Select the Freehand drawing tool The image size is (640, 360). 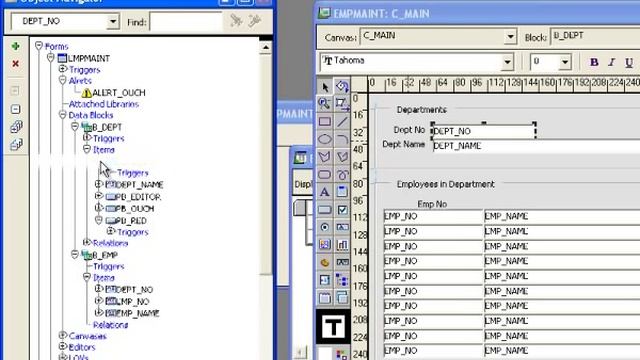tap(342, 175)
